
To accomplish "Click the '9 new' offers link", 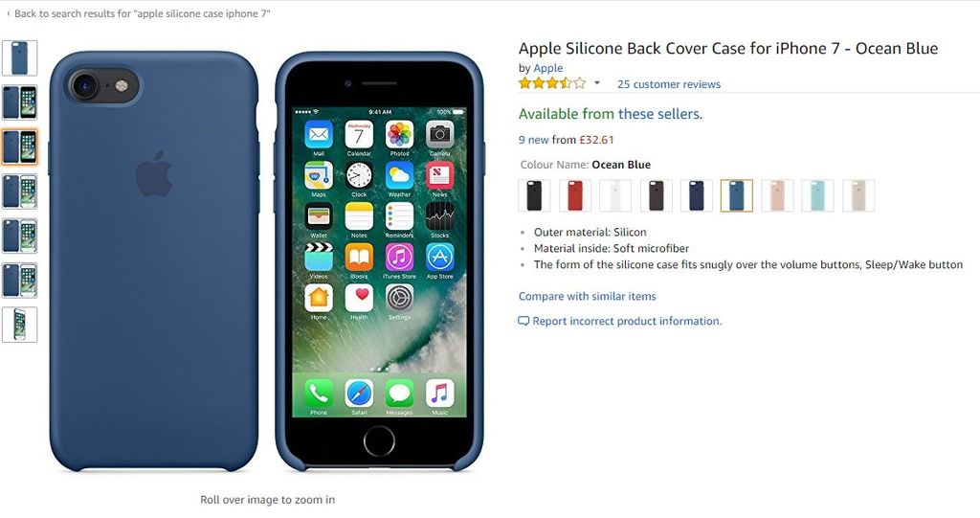I will click(x=534, y=140).
